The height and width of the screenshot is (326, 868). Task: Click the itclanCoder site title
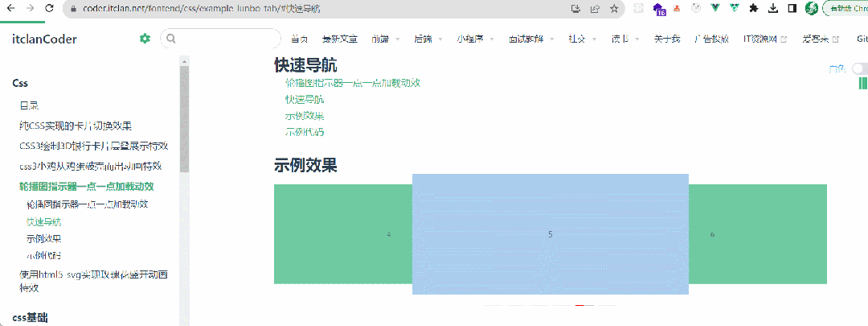pos(44,39)
